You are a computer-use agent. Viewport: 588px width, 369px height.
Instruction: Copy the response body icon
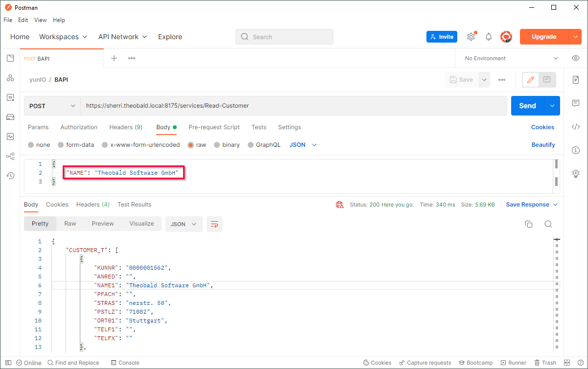529,224
